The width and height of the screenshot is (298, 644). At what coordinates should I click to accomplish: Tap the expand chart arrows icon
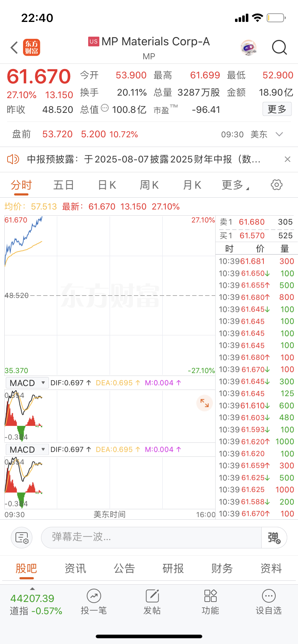(x=204, y=403)
